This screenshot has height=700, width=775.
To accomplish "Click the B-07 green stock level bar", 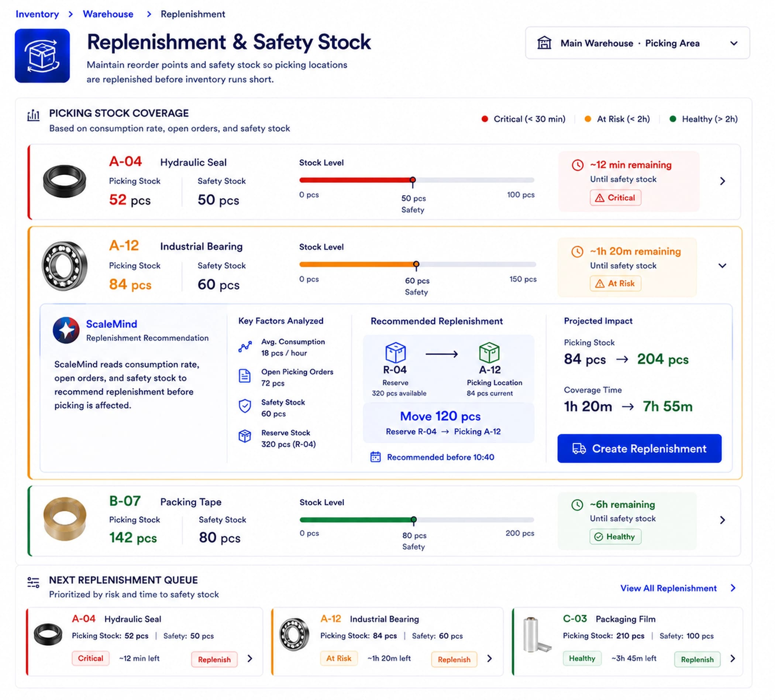I will [356, 519].
